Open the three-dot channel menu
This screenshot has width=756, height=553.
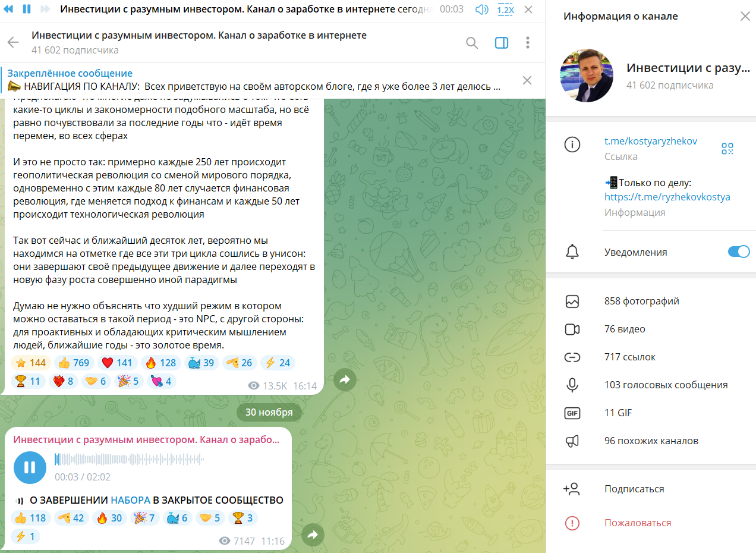[x=528, y=43]
